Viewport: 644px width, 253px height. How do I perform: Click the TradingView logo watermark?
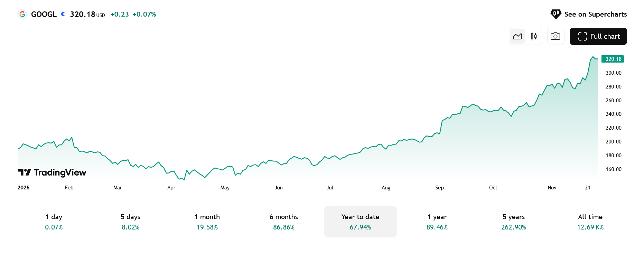(52, 172)
